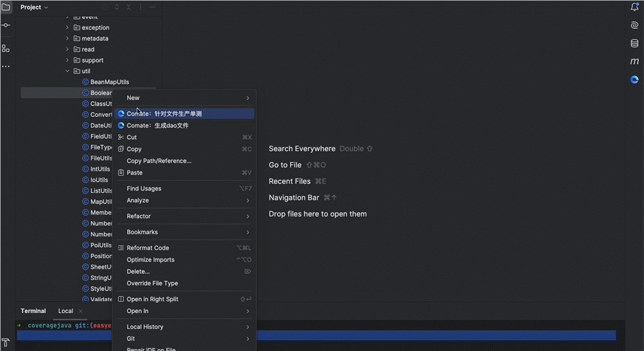Open the Structure tool window icon
This screenshot has width=644, height=351.
6,48
